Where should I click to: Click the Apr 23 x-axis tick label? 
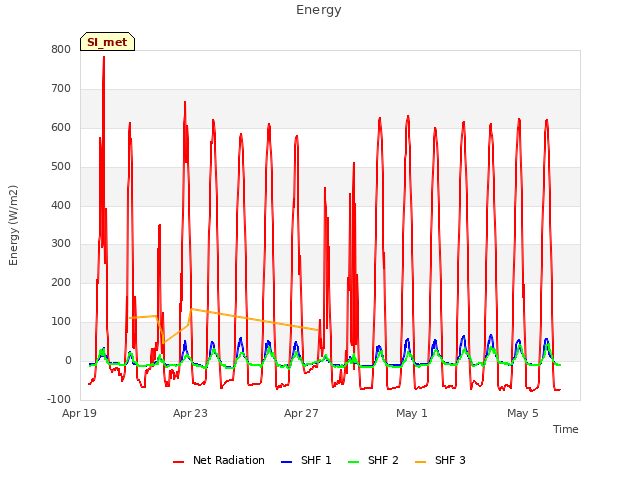pyautogui.click(x=190, y=413)
